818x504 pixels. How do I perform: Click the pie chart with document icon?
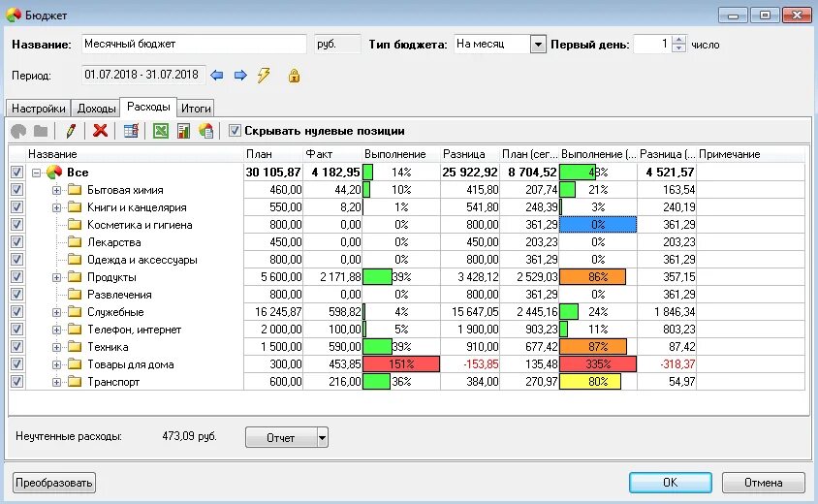point(206,131)
